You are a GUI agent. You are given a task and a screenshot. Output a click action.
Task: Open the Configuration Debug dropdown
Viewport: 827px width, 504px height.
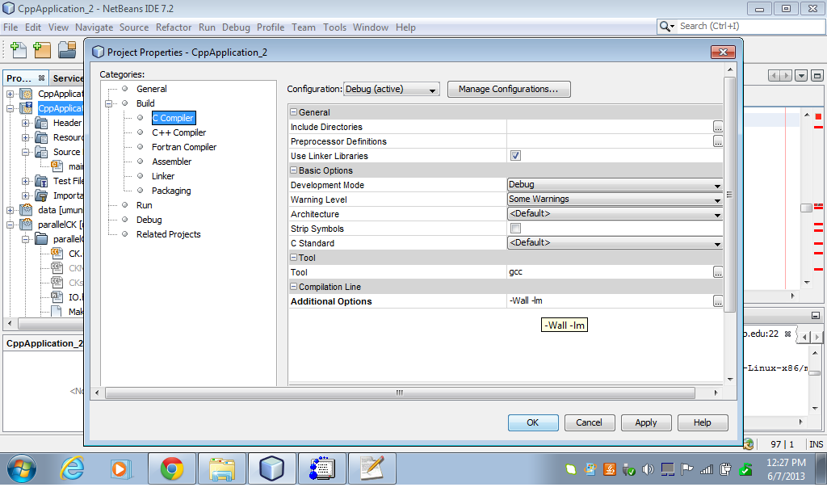(392, 89)
